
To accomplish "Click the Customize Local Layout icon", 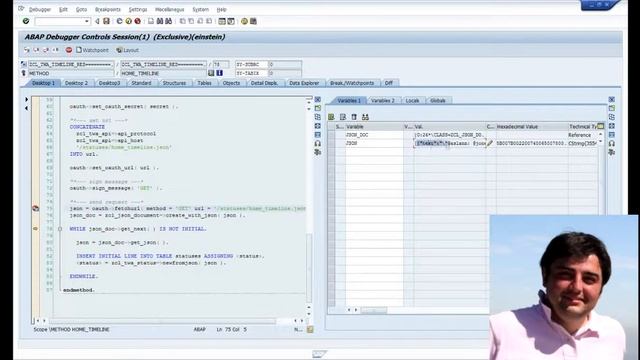I will (x=253, y=21).
